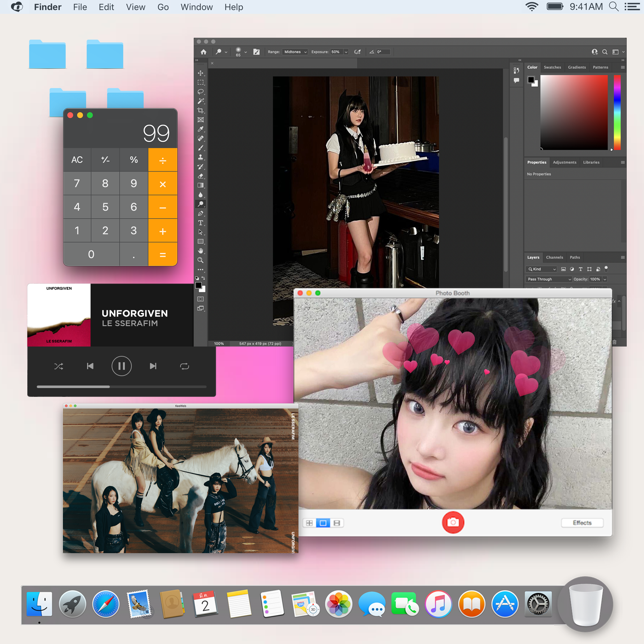Toggle repeat in the music player

[184, 366]
